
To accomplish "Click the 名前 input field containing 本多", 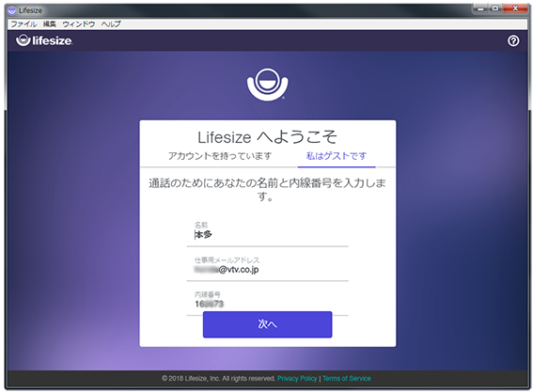I will [268, 235].
